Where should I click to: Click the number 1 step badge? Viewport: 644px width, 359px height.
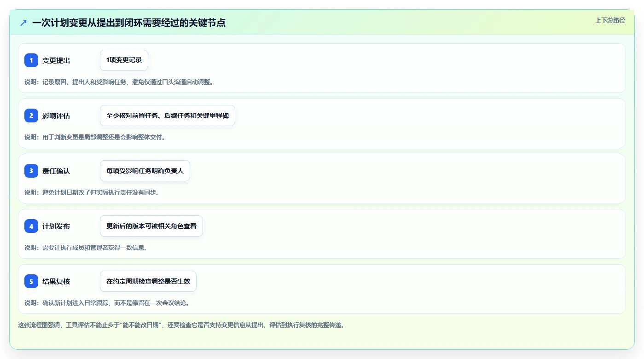pyautogui.click(x=31, y=60)
